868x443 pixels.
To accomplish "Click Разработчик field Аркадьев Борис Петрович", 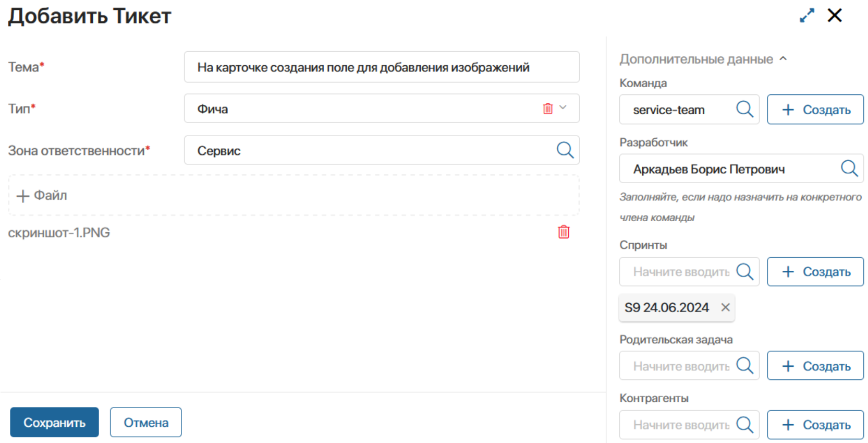I will (741, 169).
